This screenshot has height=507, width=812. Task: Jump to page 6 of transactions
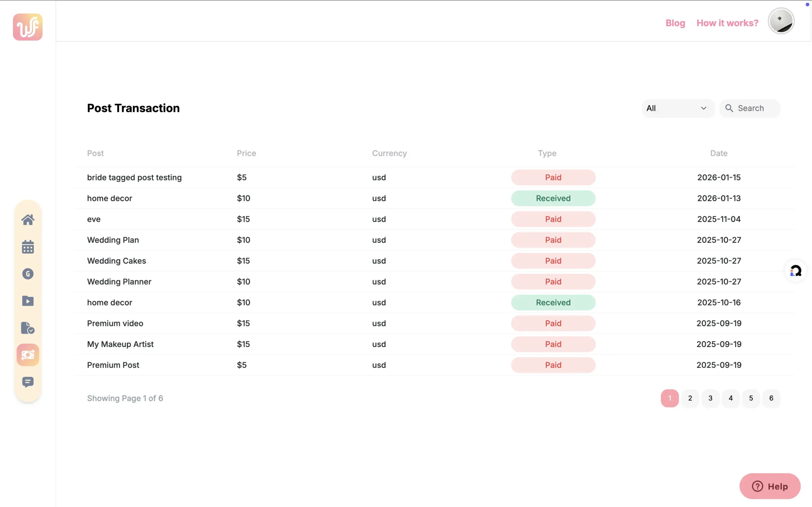pyautogui.click(x=771, y=398)
